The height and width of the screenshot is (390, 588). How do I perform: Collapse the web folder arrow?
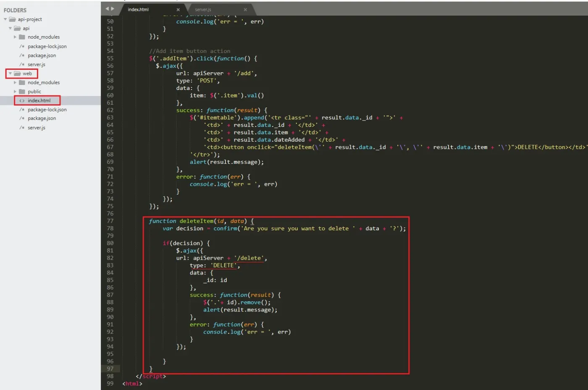click(x=10, y=74)
